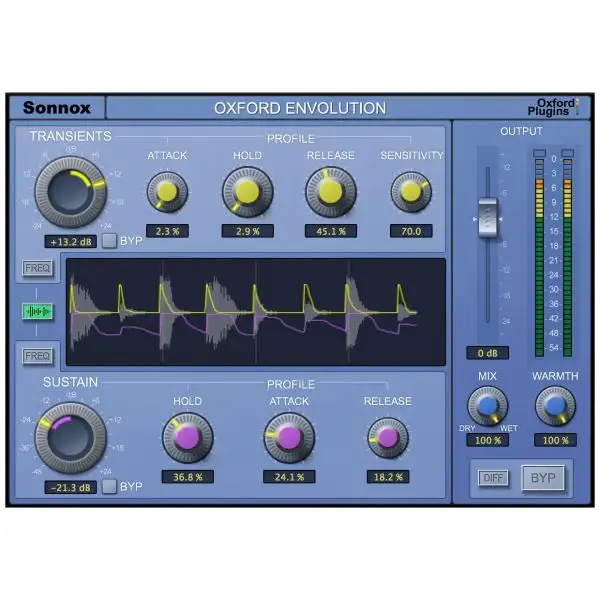Enable the Transients BYP checkbox
Screen dimensions: 600x600
(x=108, y=241)
